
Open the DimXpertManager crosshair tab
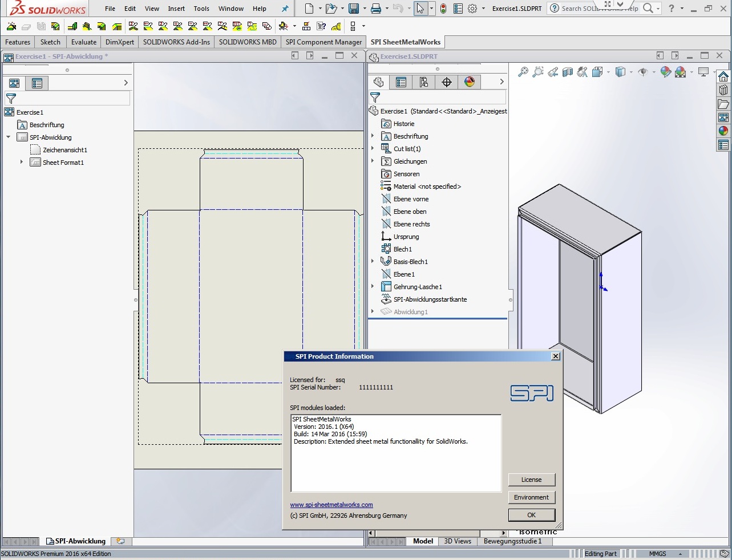tap(447, 82)
